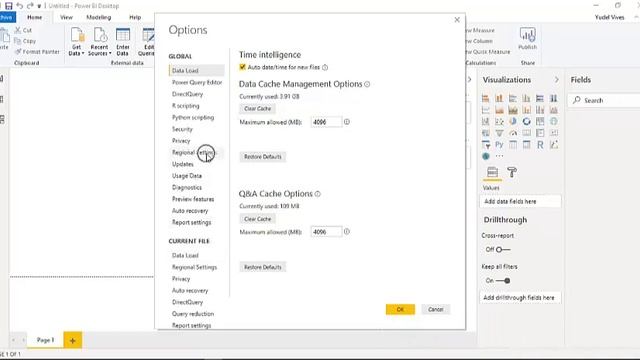
Task: Uncheck Auto date/time for new files
Action: tap(242, 67)
